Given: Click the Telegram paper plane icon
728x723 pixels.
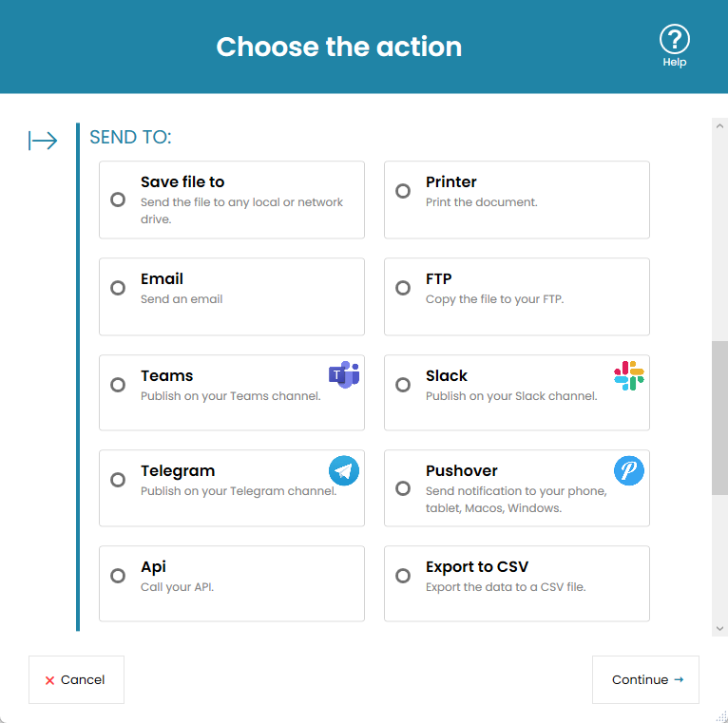Looking at the screenshot, I should (344, 470).
